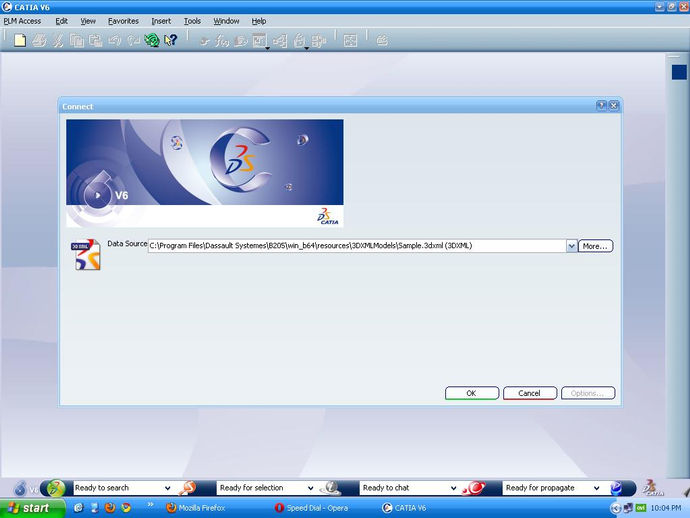
Task: Open the Favorites menu
Action: 123,21
